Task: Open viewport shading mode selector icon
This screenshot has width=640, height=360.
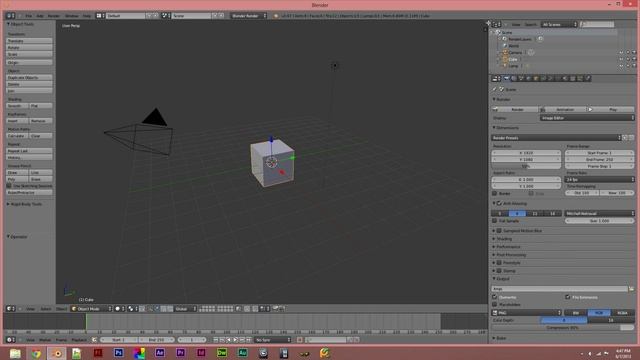Action: (120, 309)
